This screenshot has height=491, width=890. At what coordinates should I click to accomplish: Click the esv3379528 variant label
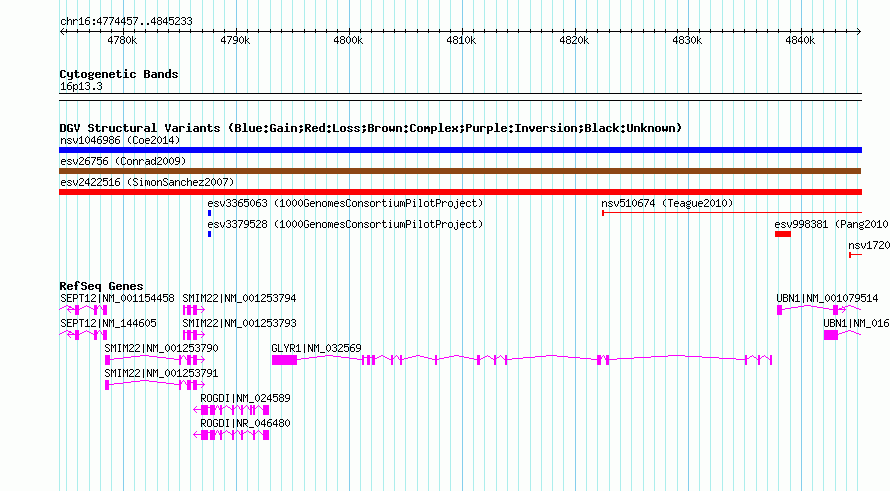[345, 224]
